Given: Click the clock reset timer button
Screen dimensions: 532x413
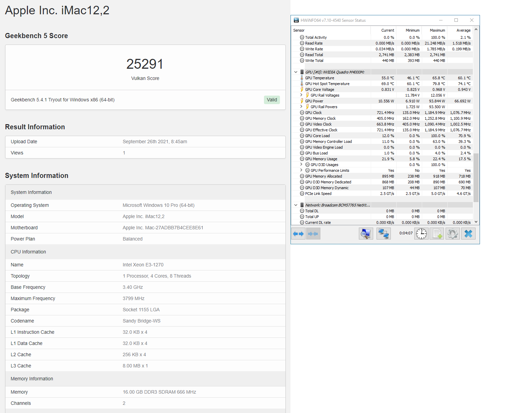Looking at the screenshot, I should point(421,234).
